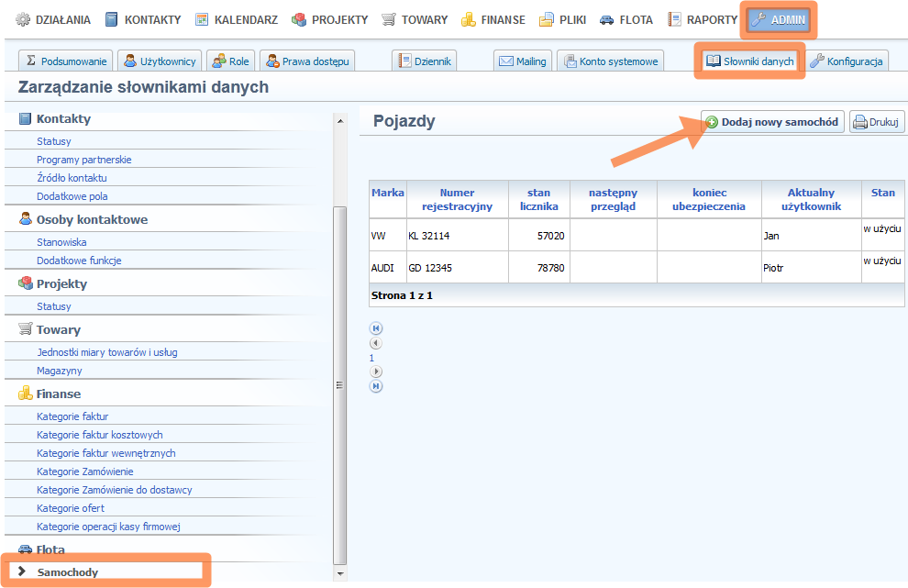Select Samochody in the Flota section
Viewport: 908px width, 588px height.
point(67,572)
